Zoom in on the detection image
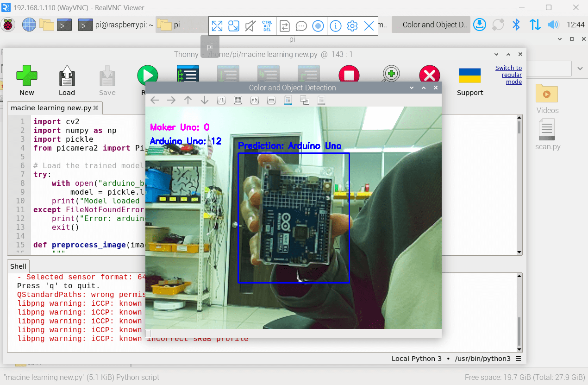 [254, 100]
